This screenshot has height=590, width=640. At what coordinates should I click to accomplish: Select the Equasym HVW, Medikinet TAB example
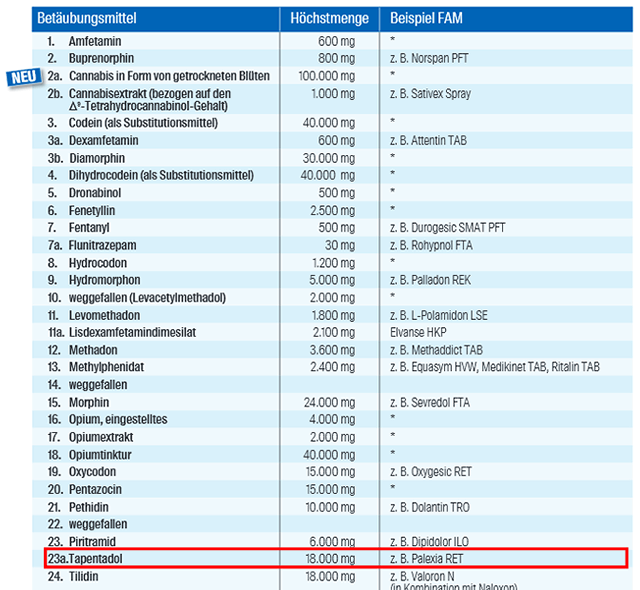tap(495, 367)
